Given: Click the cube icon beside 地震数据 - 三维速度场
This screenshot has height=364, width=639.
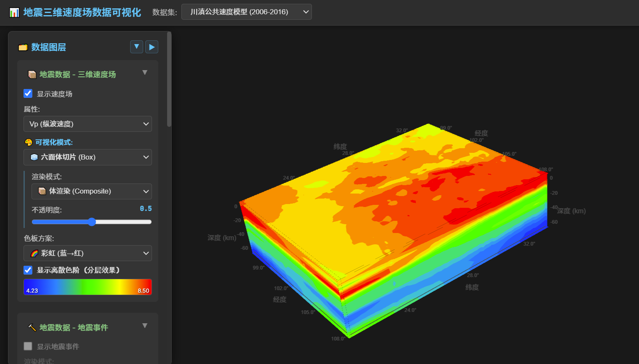Looking at the screenshot, I should click(x=32, y=75).
